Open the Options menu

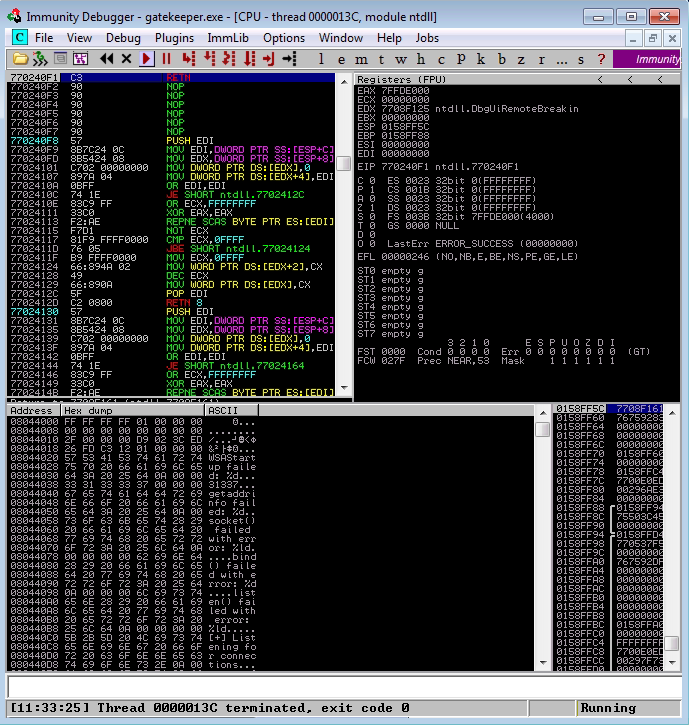pyautogui.click(x=284, y=38)
